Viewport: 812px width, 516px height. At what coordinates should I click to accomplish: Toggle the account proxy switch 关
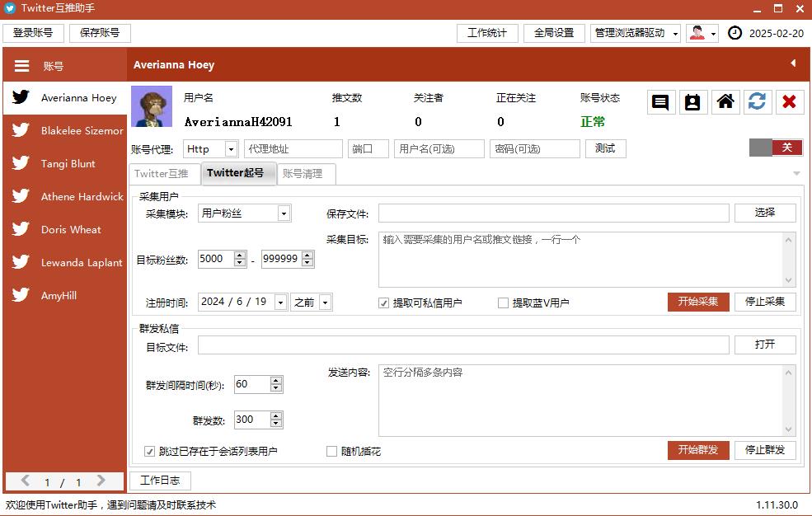tap(776, 148)
